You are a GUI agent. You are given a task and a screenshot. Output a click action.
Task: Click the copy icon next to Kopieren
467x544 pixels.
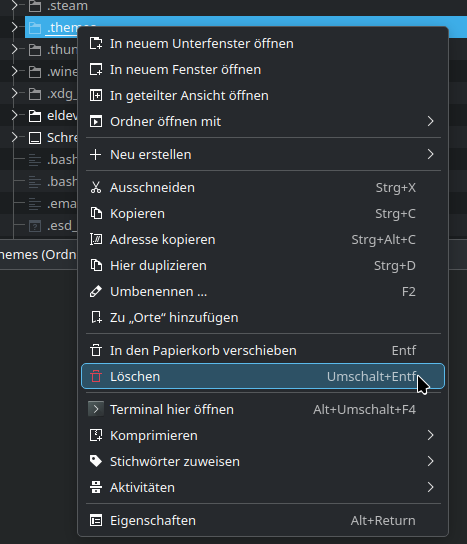(96, 213)
